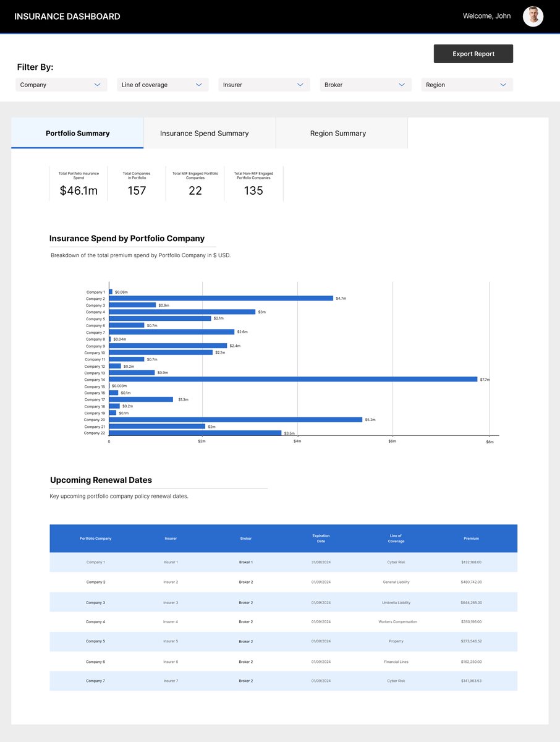The width and height of the screenshot is (560, 742).
Task: Click the Premium column header
Action: click(x=471, y=539)
